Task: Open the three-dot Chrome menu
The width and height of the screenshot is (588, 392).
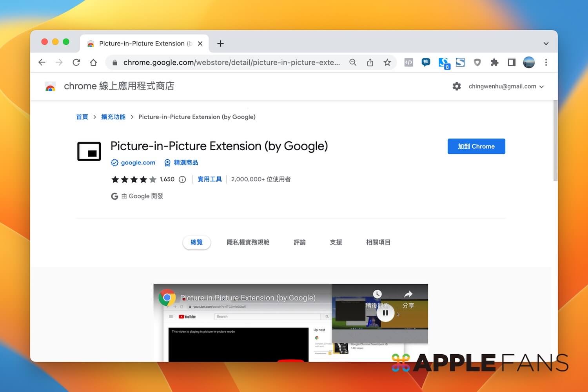Action: (x=546, y=62)
